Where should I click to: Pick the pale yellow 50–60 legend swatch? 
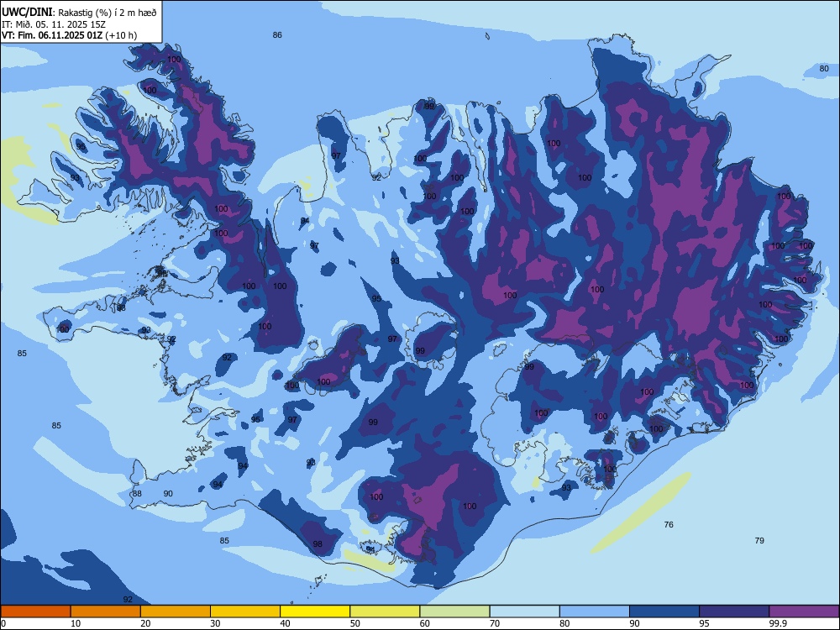tap(385, 612)
